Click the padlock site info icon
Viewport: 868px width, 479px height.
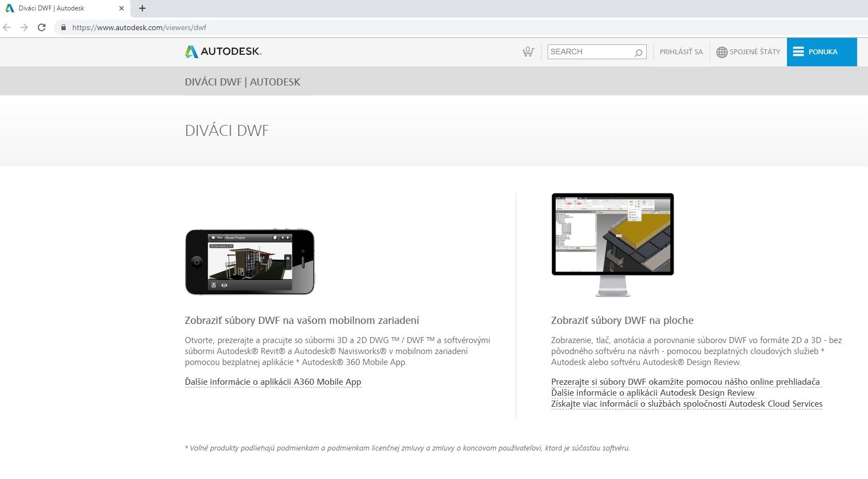pyautogui.click(x=64, y=27)
